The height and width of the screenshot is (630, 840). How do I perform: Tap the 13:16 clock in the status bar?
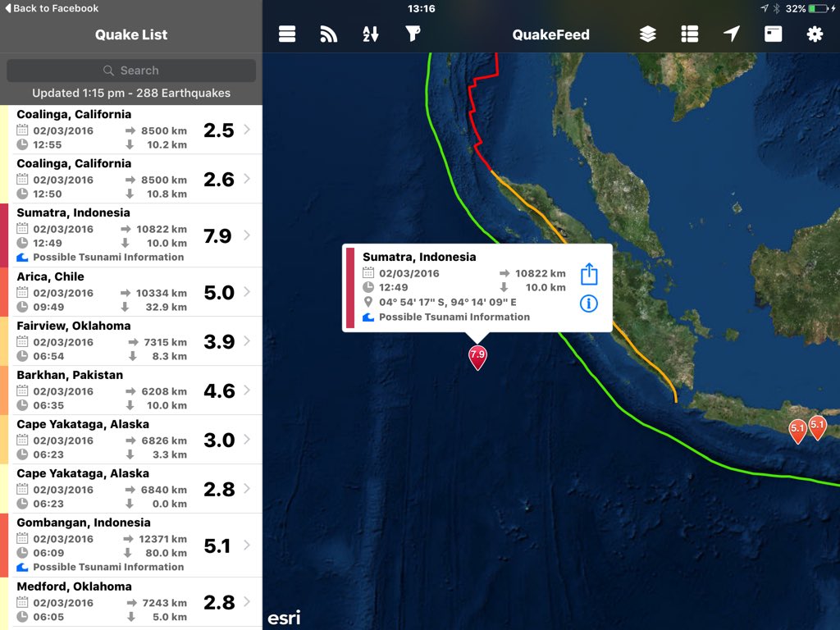pyautogui.click(x=421, y=8)
